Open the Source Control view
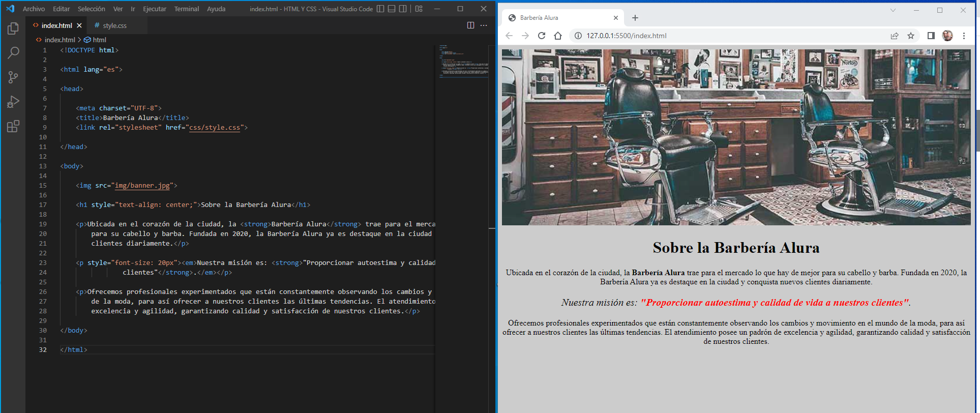980x413 pixels. point(13,77)
